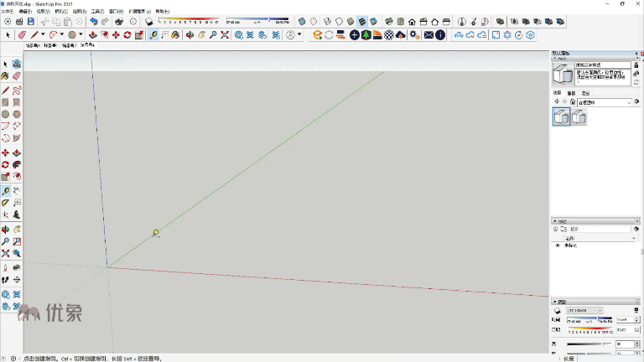Open the 窗口 (Window) menu
This screenshot has width=644, height=362.
tap(115, 12)
